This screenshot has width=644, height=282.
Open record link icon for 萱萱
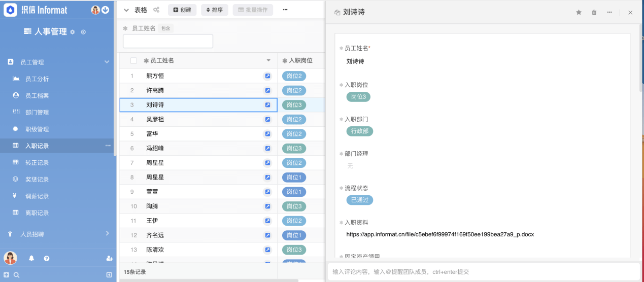pos(267,192)
